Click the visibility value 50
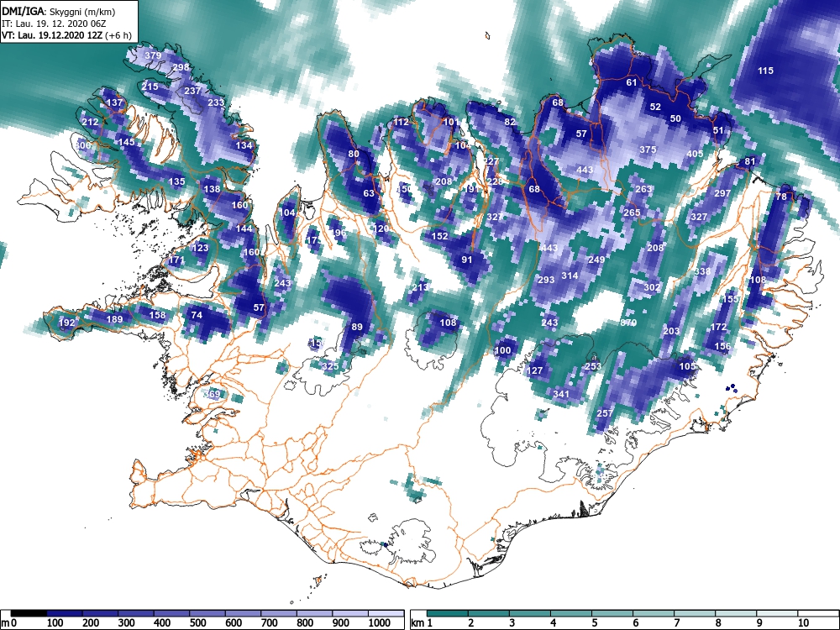Screen dimensions: 840x630 coord(675,118)
